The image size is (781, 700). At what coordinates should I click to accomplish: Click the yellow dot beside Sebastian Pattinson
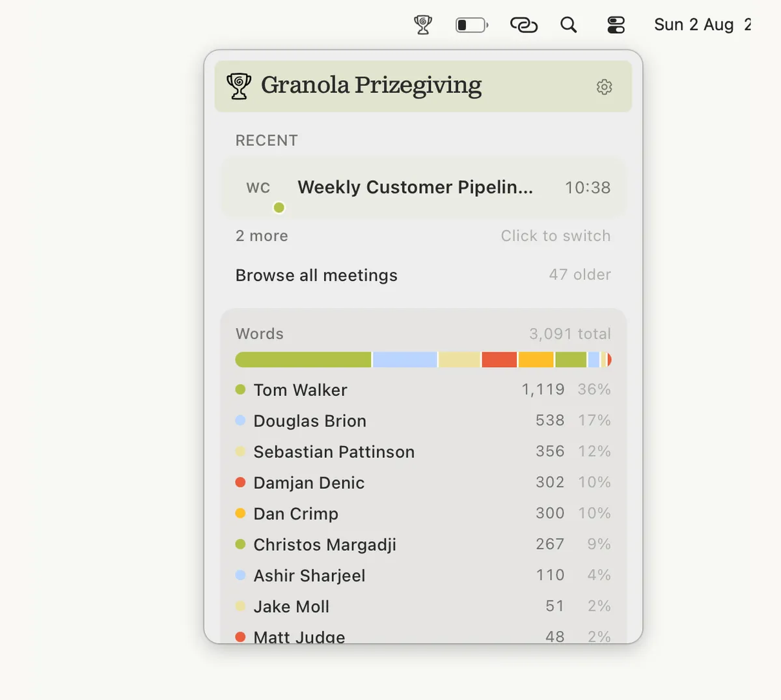240,451
